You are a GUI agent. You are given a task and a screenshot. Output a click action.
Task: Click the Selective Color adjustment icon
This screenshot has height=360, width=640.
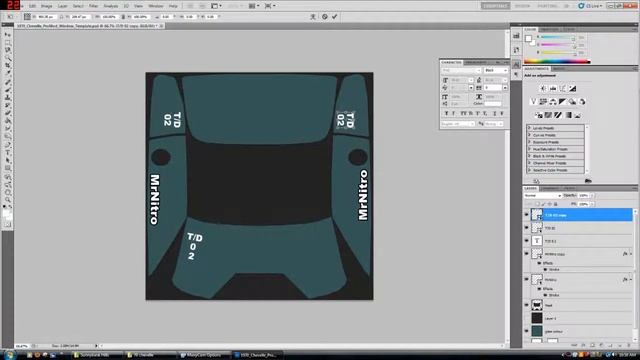point(578,115)
